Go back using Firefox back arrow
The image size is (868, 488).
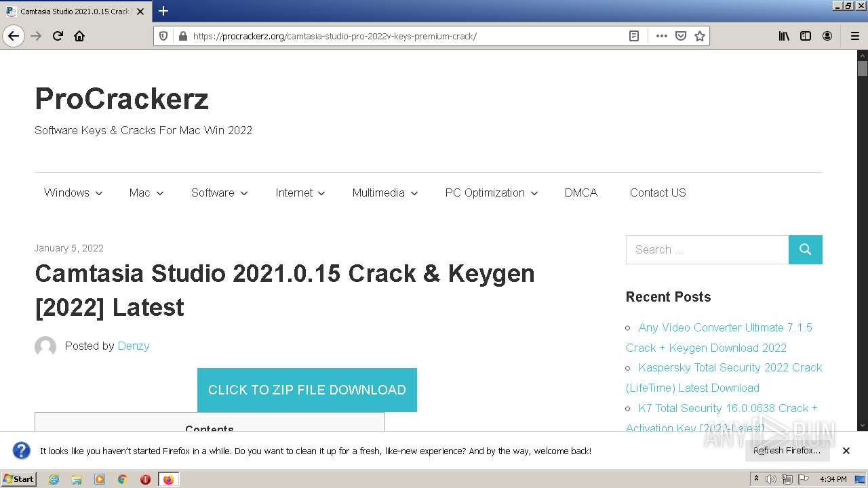point(14,36)
